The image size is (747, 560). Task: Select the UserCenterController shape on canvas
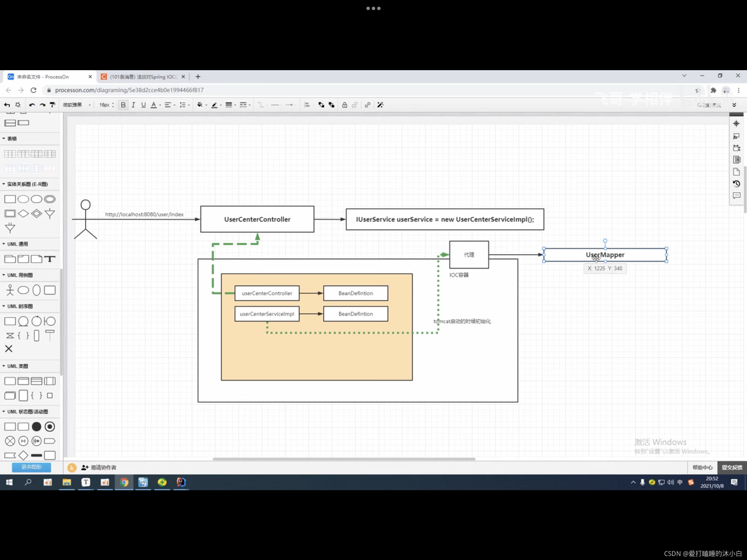(x=257, y=219)
